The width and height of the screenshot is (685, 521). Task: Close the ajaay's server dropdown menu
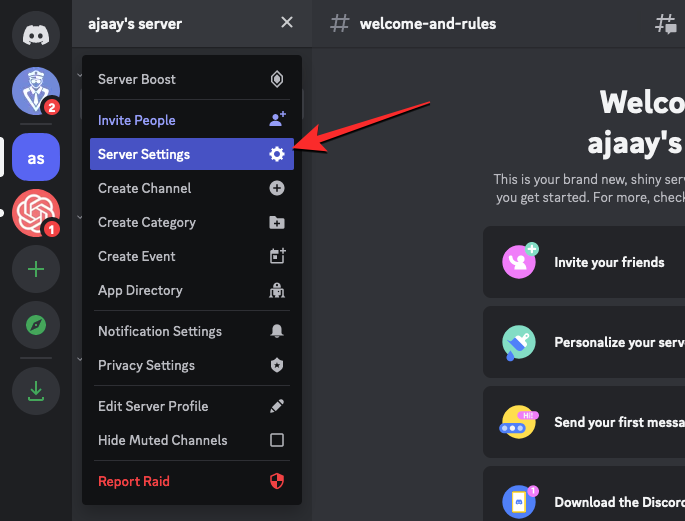click(287, 23)
